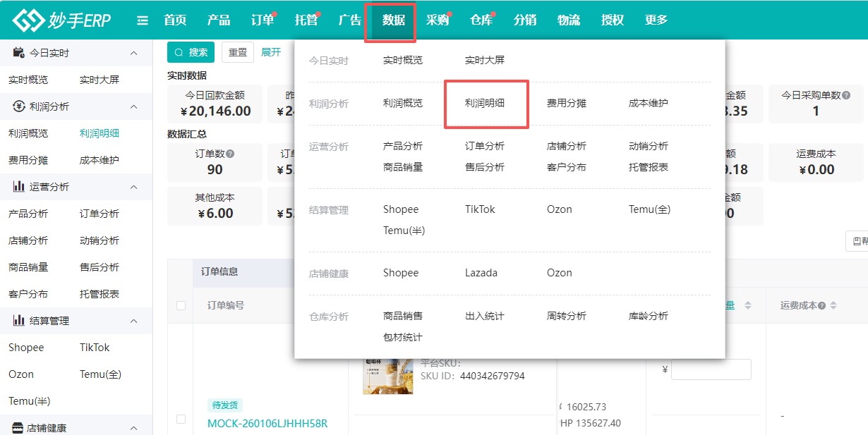Click the 搜索 button

coord(191,52)
